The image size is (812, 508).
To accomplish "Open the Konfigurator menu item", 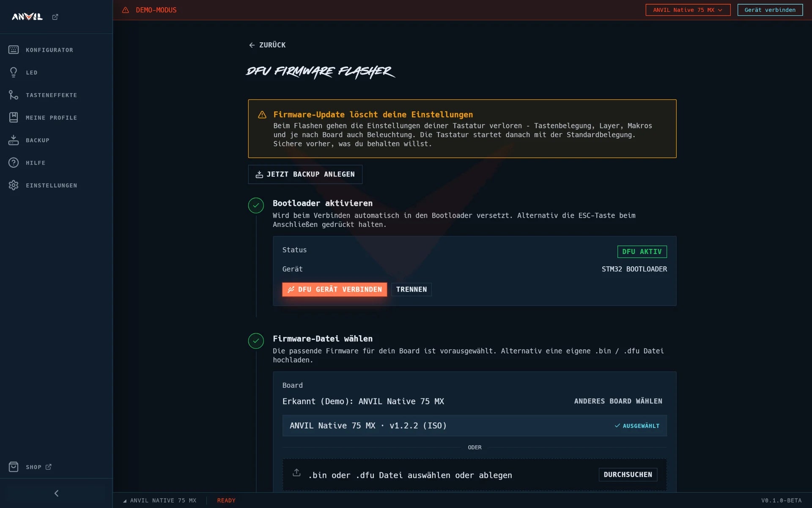I will point(49,50).
